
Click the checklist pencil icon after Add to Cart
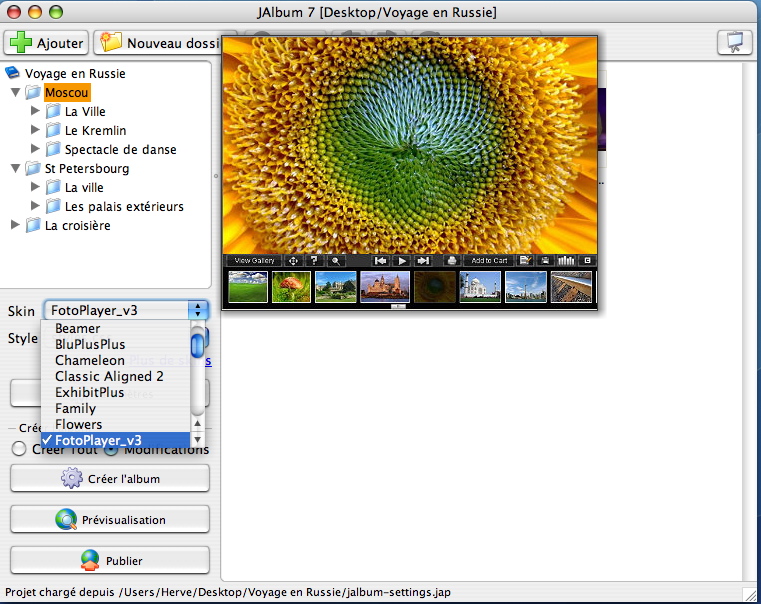pos(525,261)
